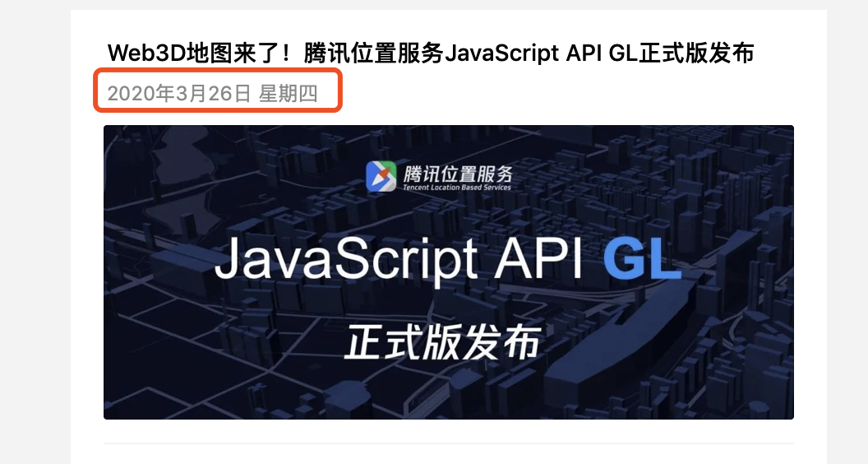Click 正式版发布 caption inside the banner
The image size is (868, 464).
[441, 342]
